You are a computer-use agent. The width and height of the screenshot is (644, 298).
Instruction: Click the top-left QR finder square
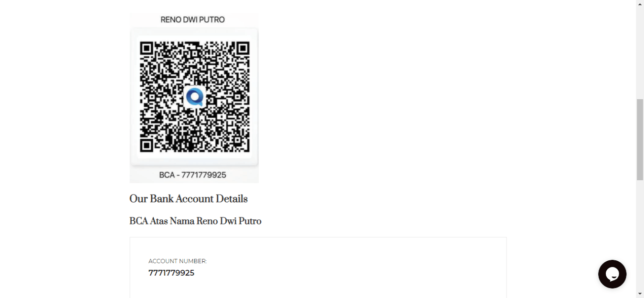147,48
